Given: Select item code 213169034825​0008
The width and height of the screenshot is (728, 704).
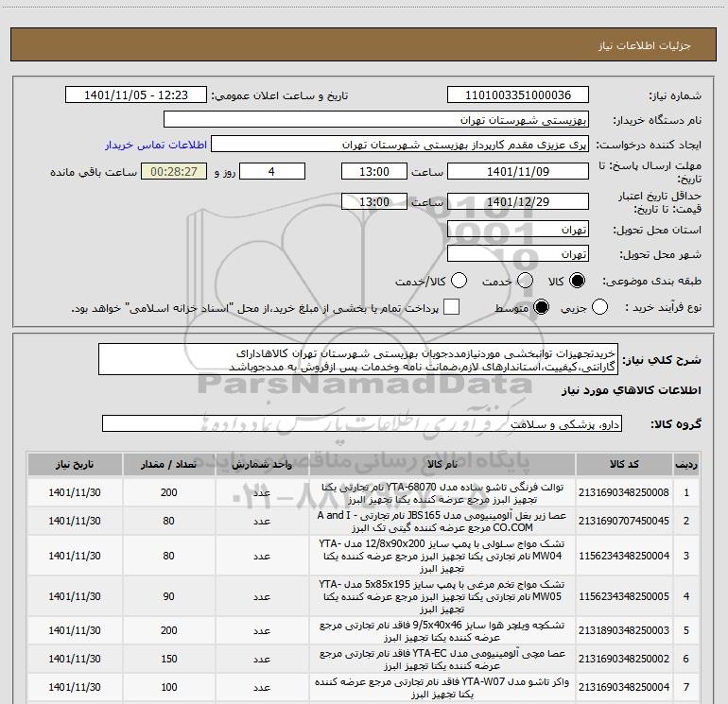Looking at the screenshot, I should pyautogui.click(x=624, y=493).
